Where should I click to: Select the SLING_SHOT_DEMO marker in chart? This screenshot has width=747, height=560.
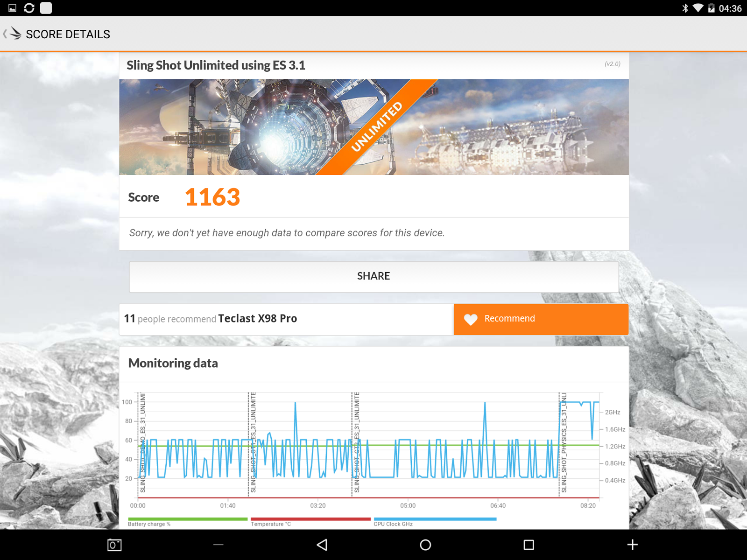[x=142, y=443]
